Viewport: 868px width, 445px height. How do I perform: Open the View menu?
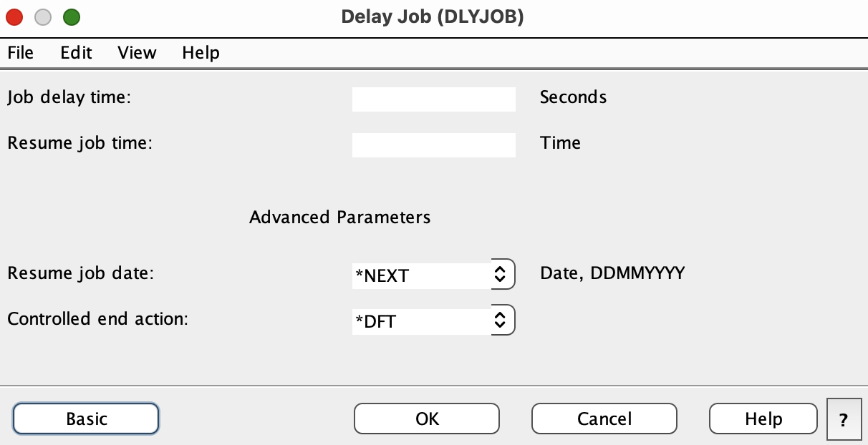137,52
